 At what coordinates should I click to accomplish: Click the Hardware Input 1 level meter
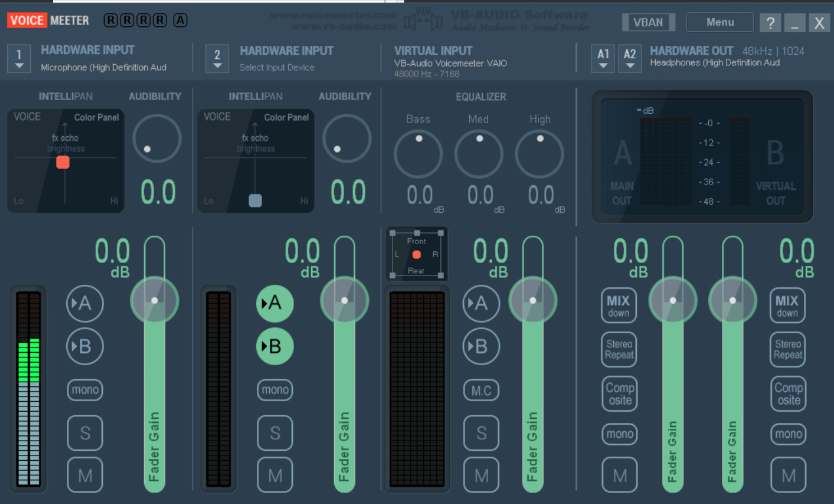[29, 388]
